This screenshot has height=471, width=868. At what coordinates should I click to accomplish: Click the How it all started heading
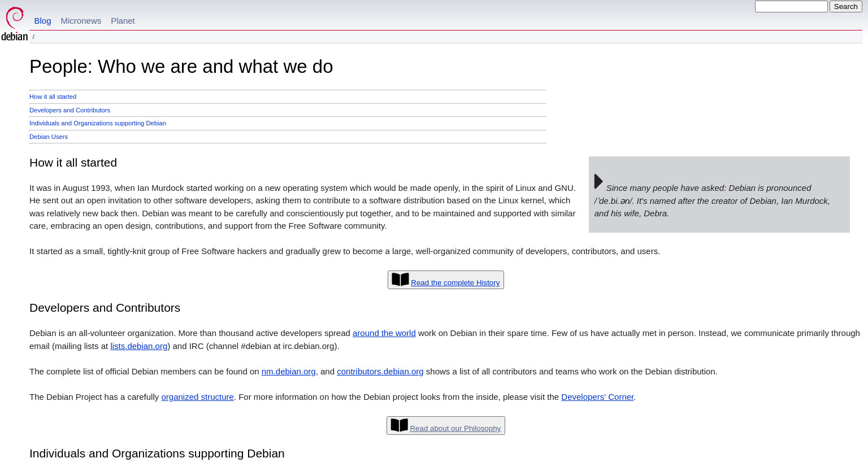click(73, 163)
